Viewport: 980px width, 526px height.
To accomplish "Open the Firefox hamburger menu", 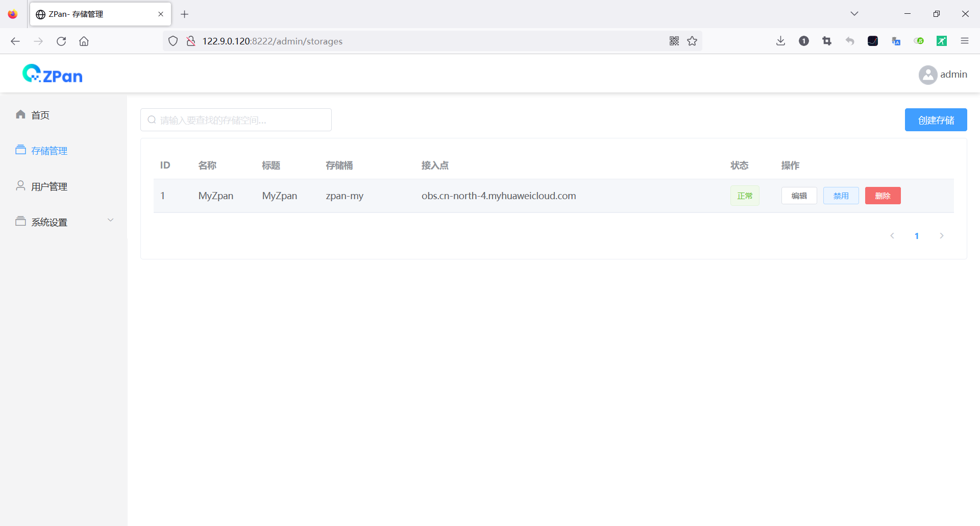I will (965, 41).
